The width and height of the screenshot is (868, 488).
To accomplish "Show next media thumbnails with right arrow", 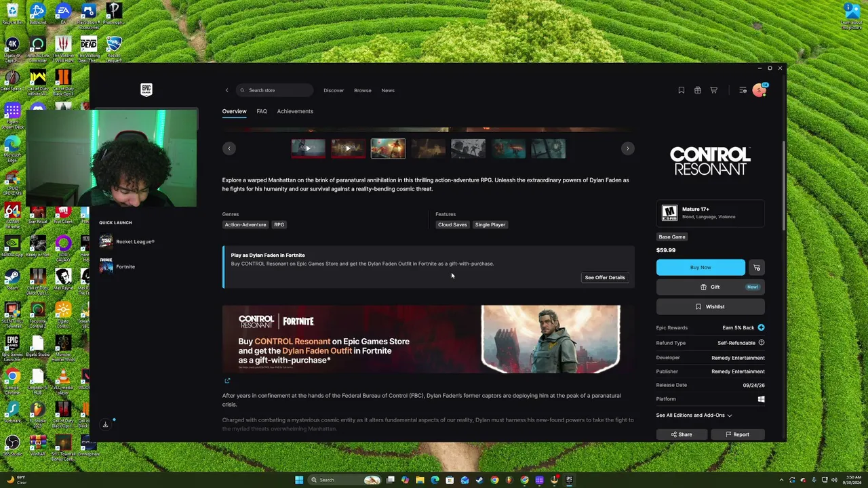I will click(628, 148).
